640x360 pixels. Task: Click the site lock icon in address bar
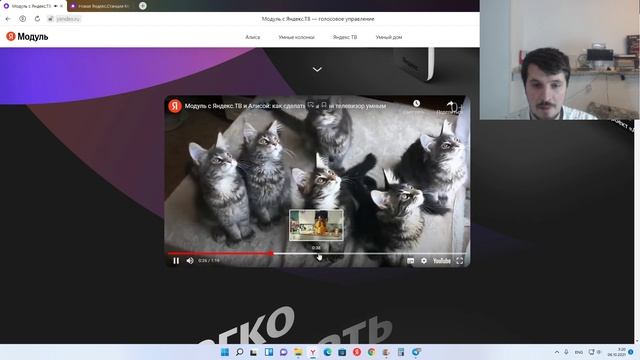pos(51,19)
